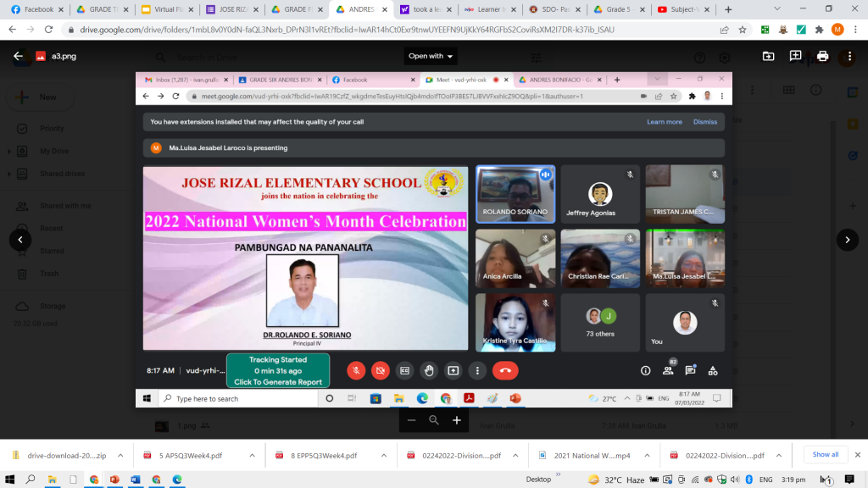
Task: Click the ENG language indicator on taskbar
Action: (766, 480)
